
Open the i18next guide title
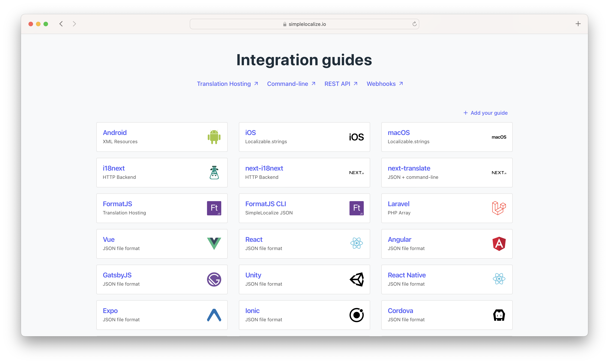click(x=114, y=168)
